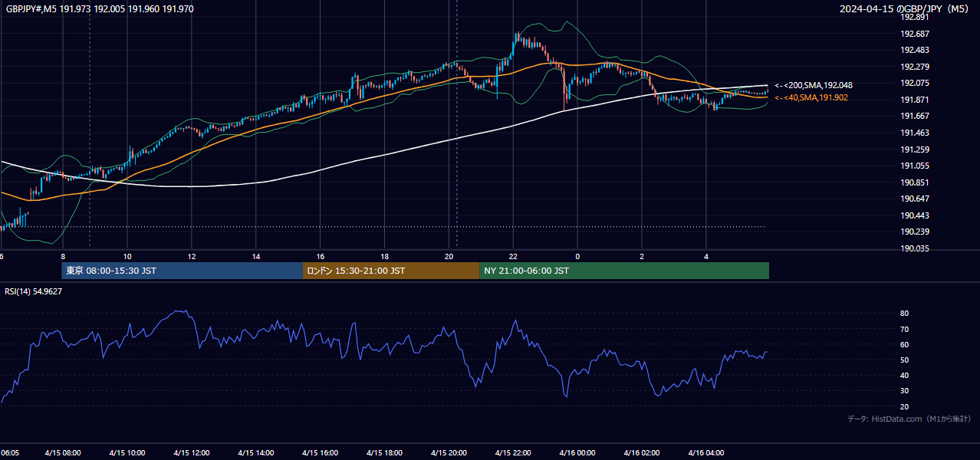Click the 4/16 04:00 time axis label
The width and height of the screenshot is (980, 460).
click(x=706, y=453)
